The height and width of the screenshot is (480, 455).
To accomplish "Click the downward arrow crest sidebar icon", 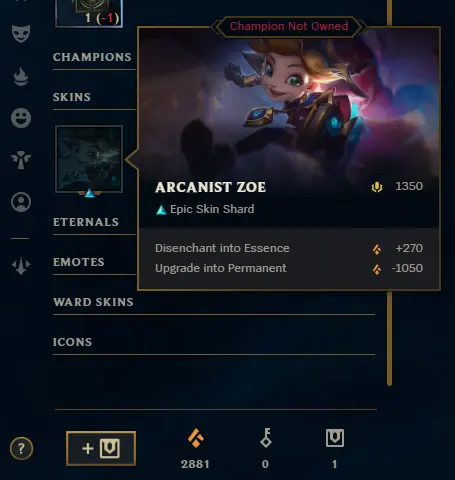I will [x=21, y=266].
